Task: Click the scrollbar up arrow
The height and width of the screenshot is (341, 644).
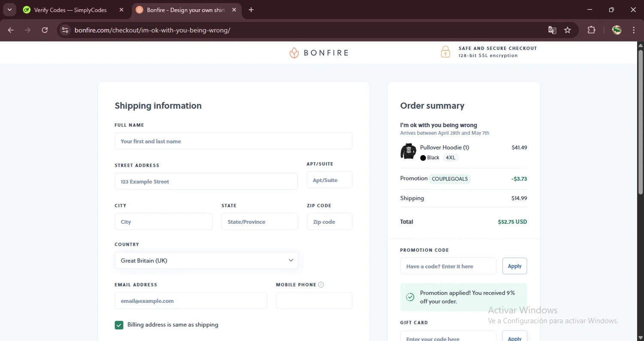Action: click(x=641, y=45)
